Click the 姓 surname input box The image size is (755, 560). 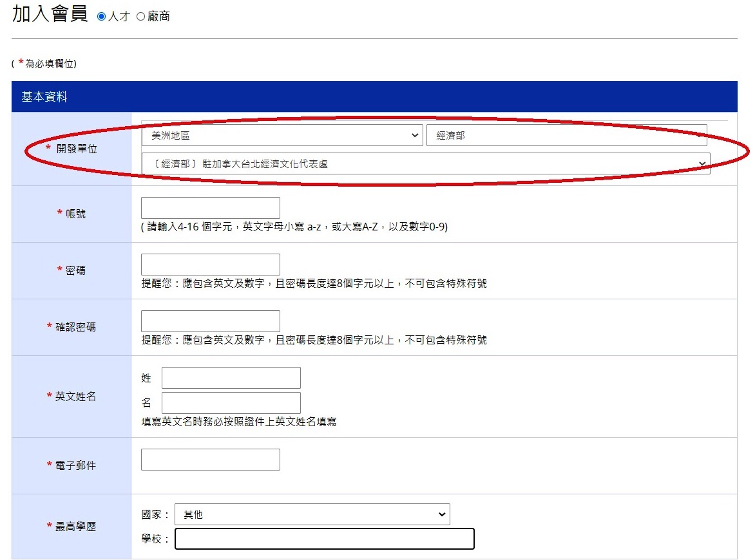tap(231, 378)
